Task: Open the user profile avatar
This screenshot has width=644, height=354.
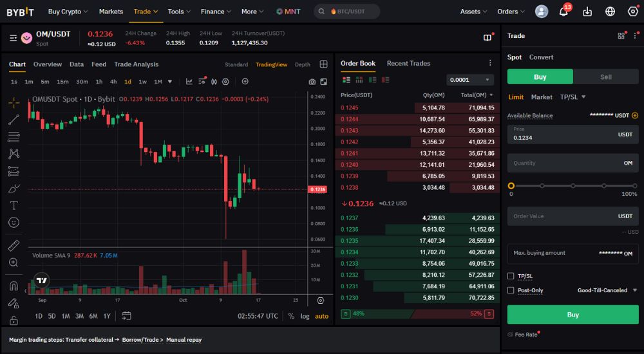Action: [x=542, y=12]
